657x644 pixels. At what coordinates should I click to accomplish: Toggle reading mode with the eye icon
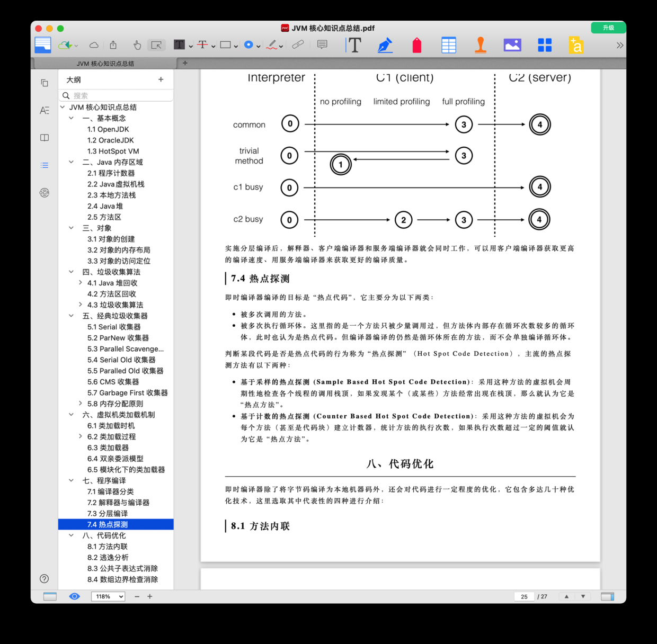pyautogui.click(x=75, y=596)
